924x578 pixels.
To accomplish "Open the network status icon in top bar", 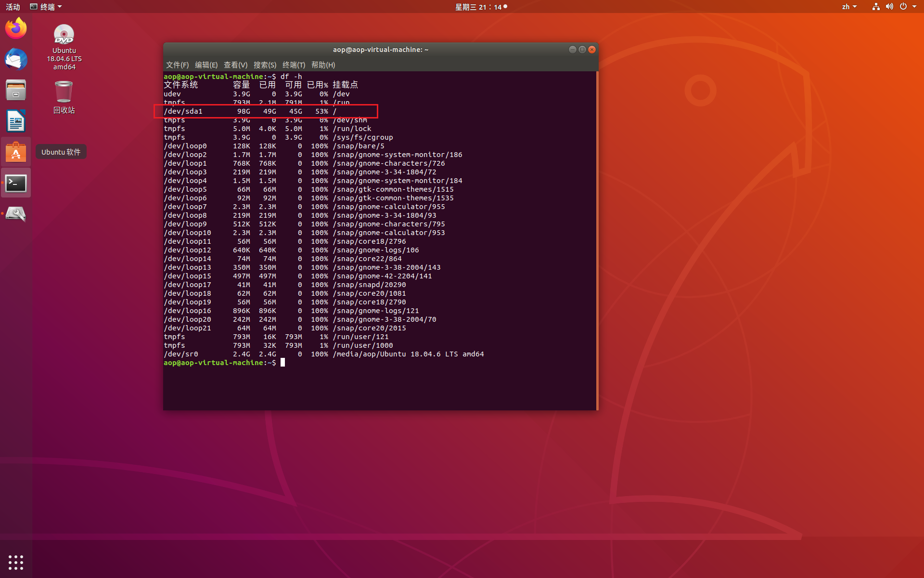I will (x=876, y=7).
